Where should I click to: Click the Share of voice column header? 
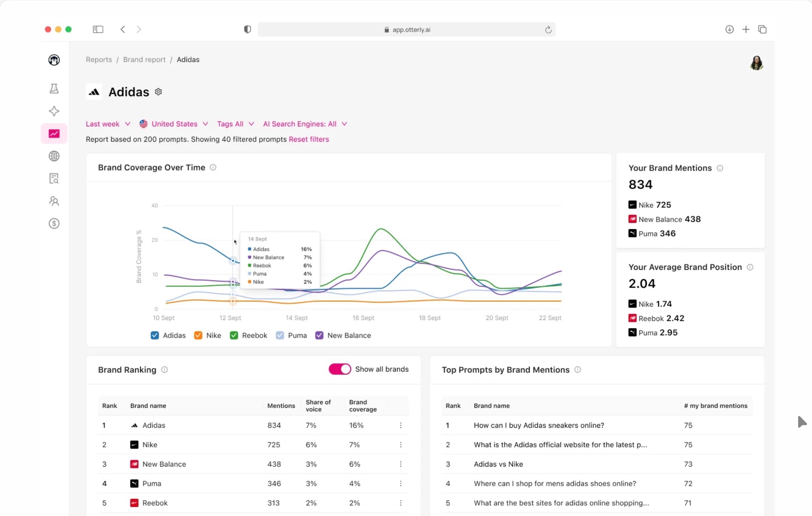tap(318, 406)
